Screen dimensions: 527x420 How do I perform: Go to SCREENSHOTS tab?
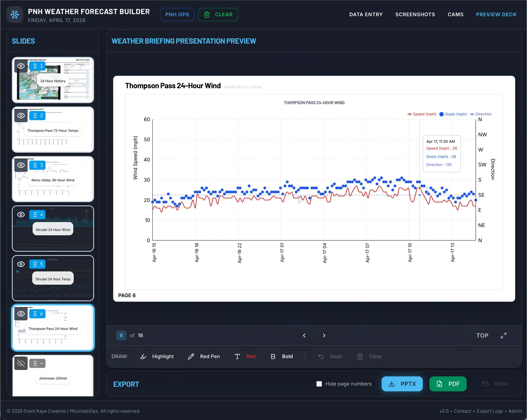[415, 15]
